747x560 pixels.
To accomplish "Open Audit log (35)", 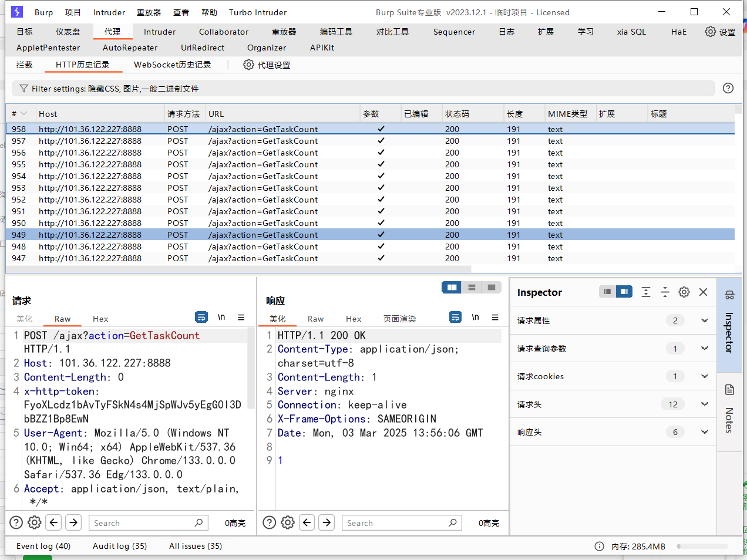I will coord(120,546).
